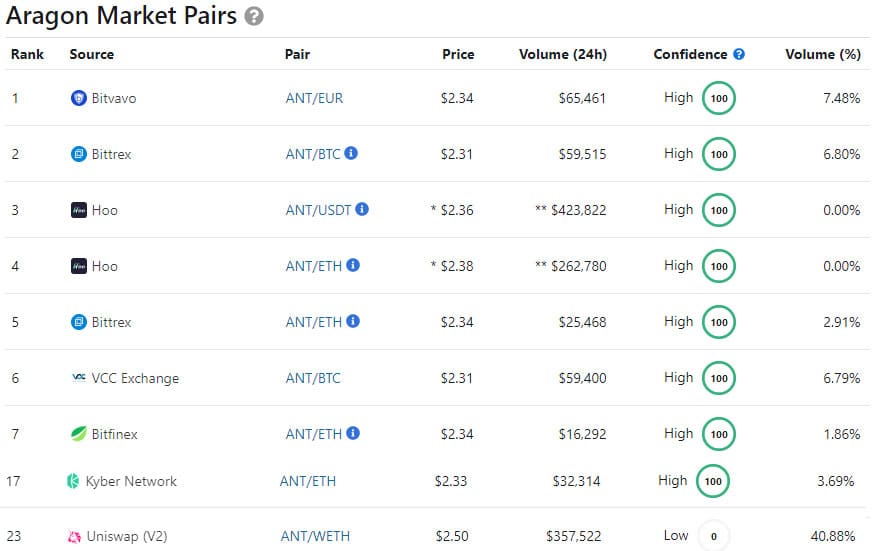Image resolution: width=873 pixels, height=551 pixels.
Task: Click the VCC Exchange logo
Action: point(79,378)
